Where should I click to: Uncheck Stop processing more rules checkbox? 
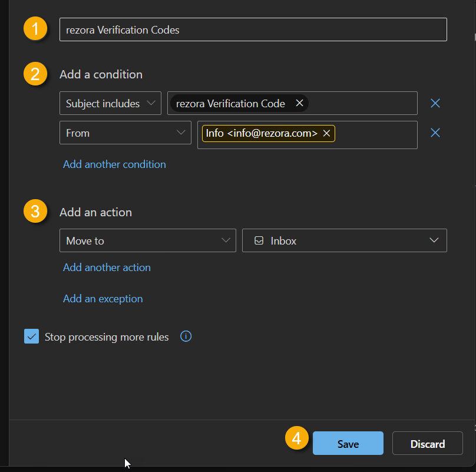click(32, 336)
